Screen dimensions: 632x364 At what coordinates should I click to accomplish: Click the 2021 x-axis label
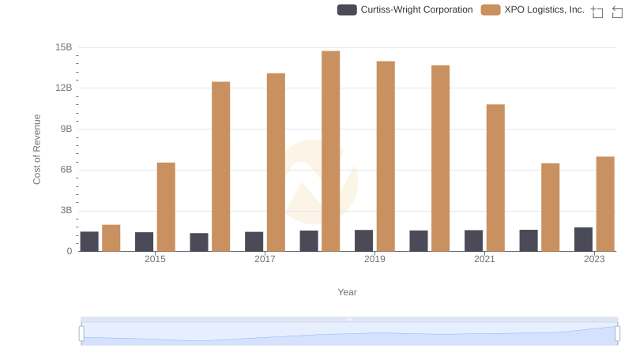tap(484, 259)
